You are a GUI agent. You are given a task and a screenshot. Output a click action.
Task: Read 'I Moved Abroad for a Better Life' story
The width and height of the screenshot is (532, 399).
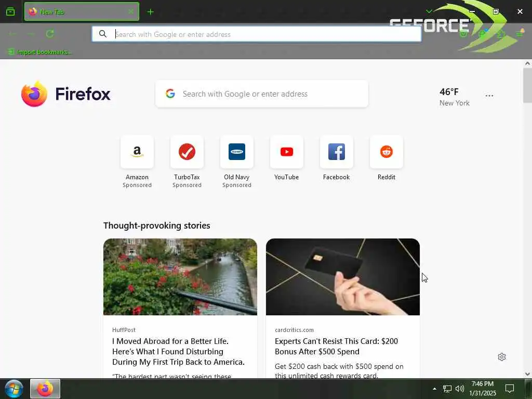click(x=179, y=352)
